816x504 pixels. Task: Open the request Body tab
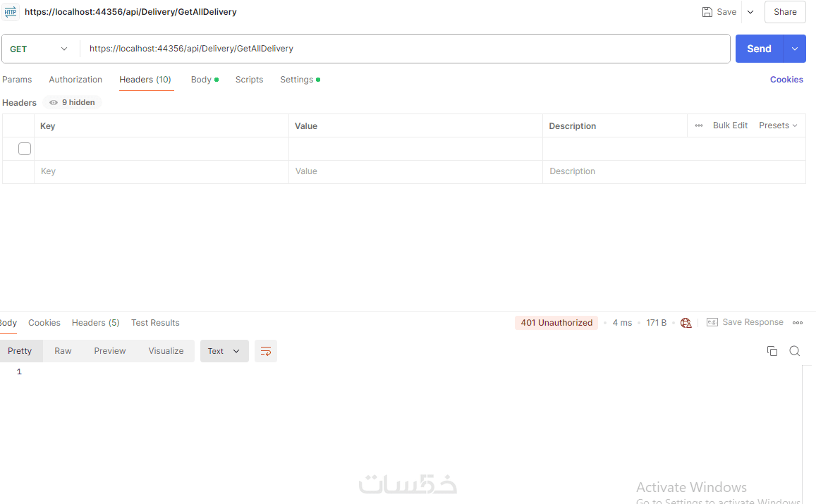tap(204, 80)
